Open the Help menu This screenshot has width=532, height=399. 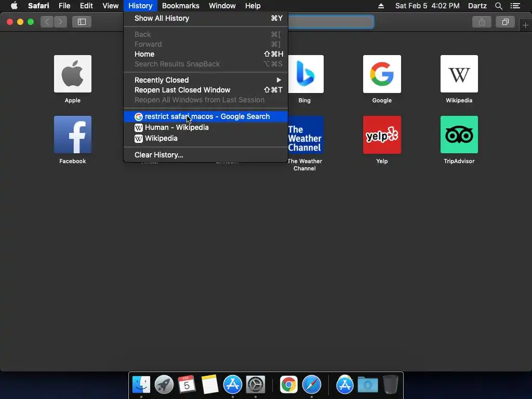pyautogui.click(x=253, y=6)
